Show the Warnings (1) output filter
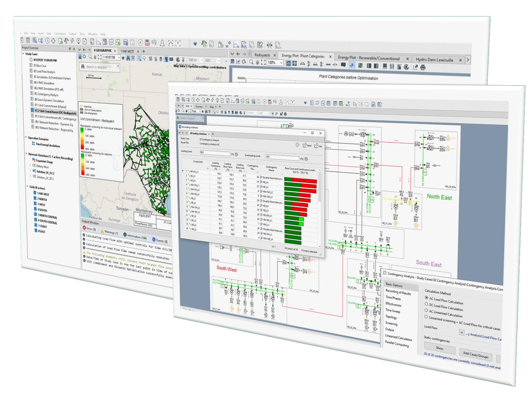Screen dimensions: 532x394 pos(109,232)
